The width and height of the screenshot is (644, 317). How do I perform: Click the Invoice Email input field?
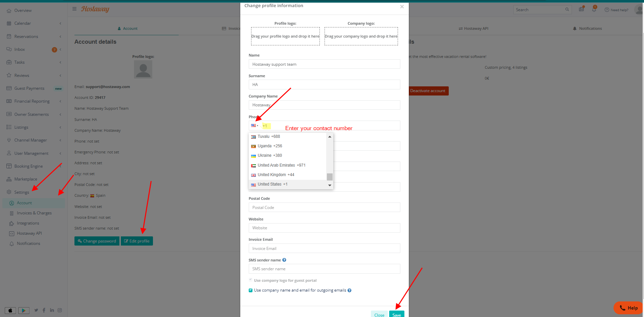click(324, 248)
